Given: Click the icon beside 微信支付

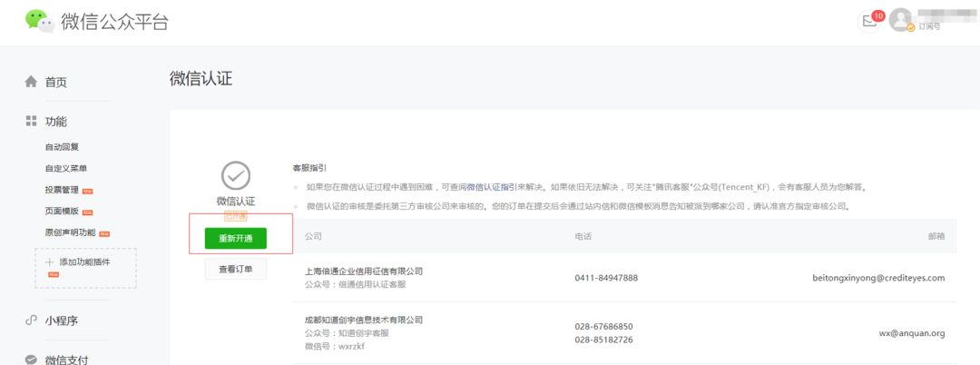Looking at the screenshot, I should coord(31,360).
